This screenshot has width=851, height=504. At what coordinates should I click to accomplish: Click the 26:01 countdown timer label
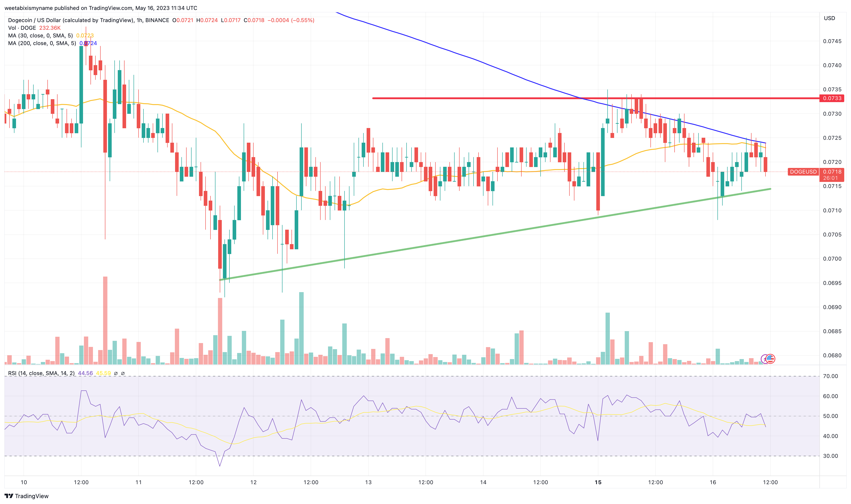[831, 178]
